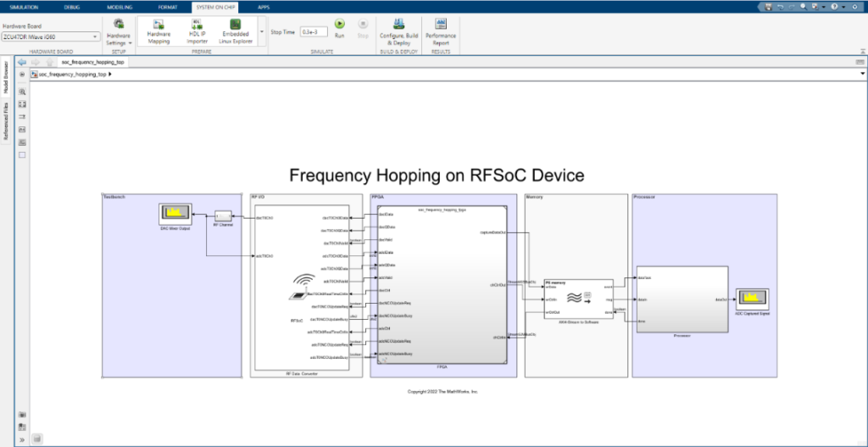Navigate forward with the gray arrow

click(x=36, y=62)
